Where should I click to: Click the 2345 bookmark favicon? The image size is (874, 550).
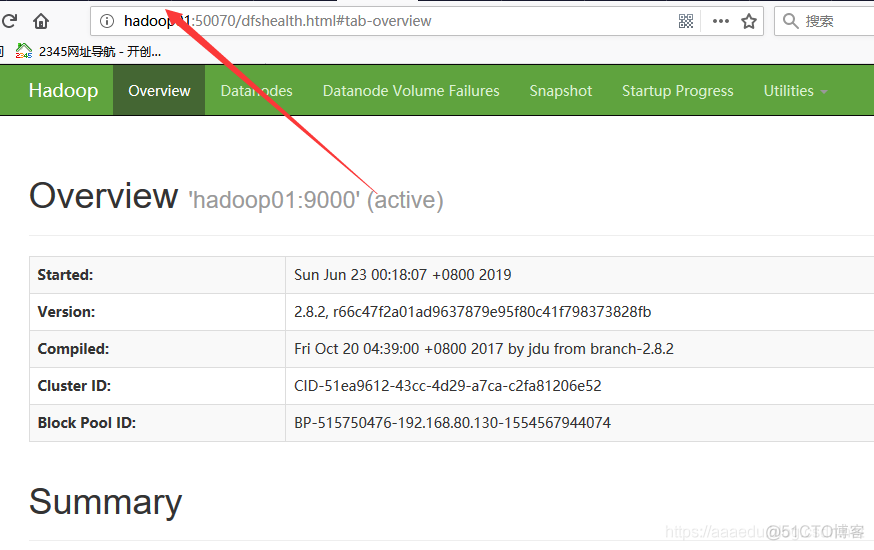(x=24, y=51)
